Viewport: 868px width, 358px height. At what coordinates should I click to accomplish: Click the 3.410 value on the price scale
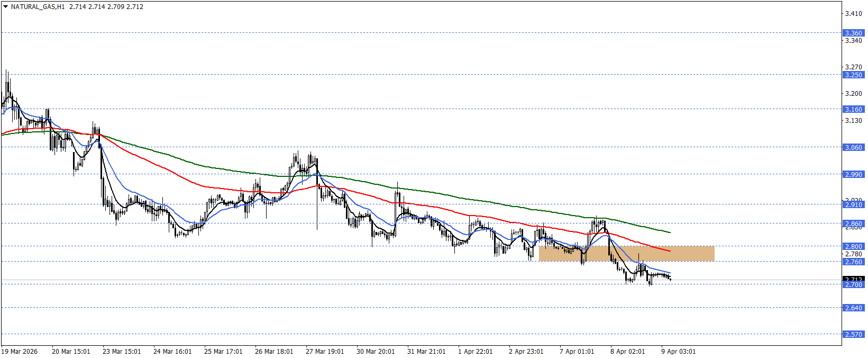click(853, 14)
